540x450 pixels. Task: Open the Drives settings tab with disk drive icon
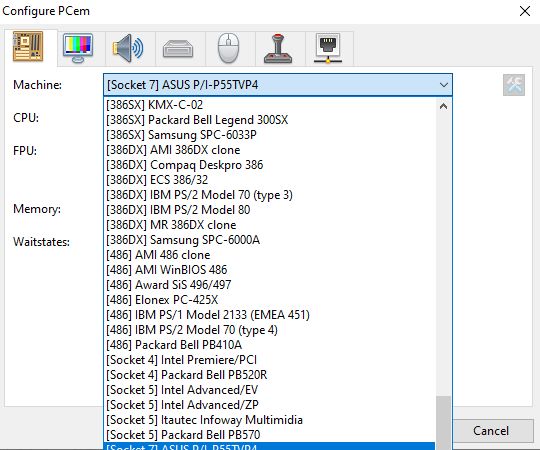tap(178, 49)
